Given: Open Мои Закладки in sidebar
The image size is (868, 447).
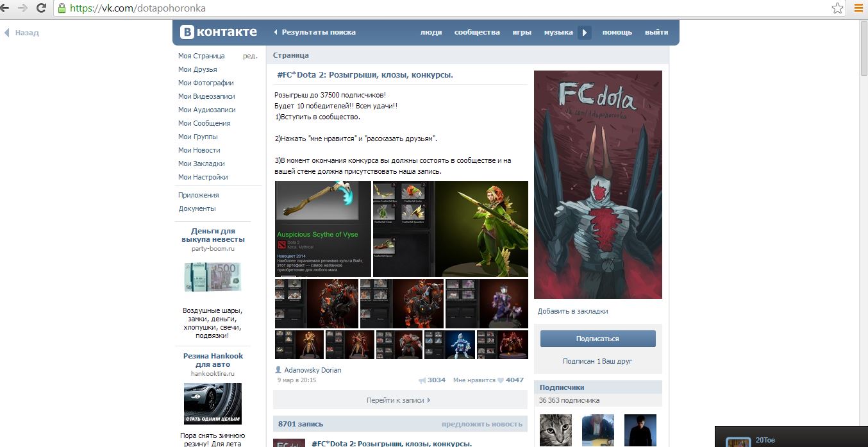Looking at the screenshot, I should pyautogui.click(x=201, y=164).
